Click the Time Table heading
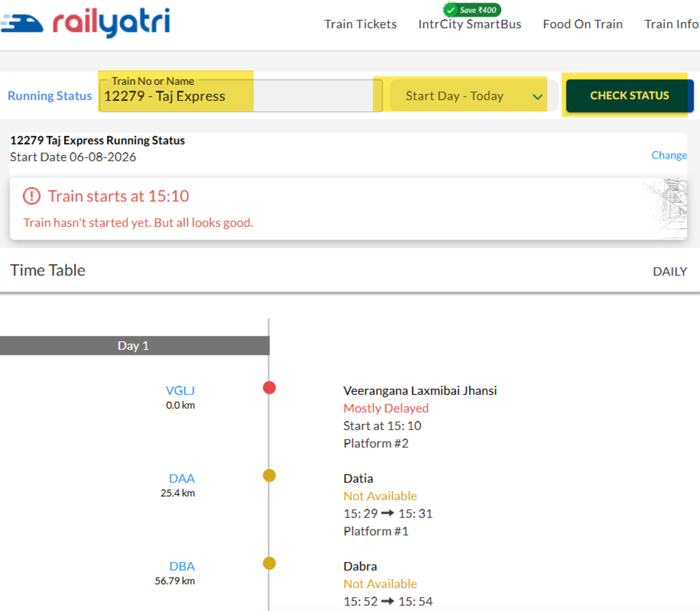Screen dimensions: 700x611 (x=48, y=270)
